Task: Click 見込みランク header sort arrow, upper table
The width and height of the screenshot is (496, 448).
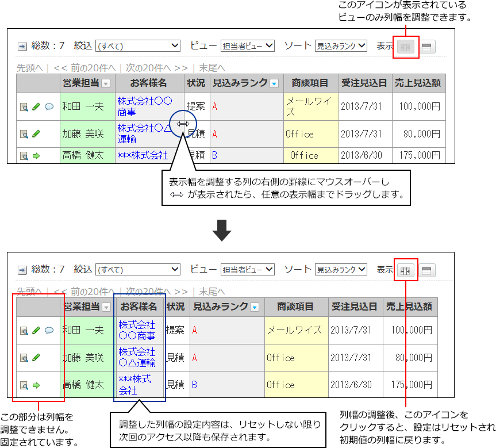Action: coord(274,84)
